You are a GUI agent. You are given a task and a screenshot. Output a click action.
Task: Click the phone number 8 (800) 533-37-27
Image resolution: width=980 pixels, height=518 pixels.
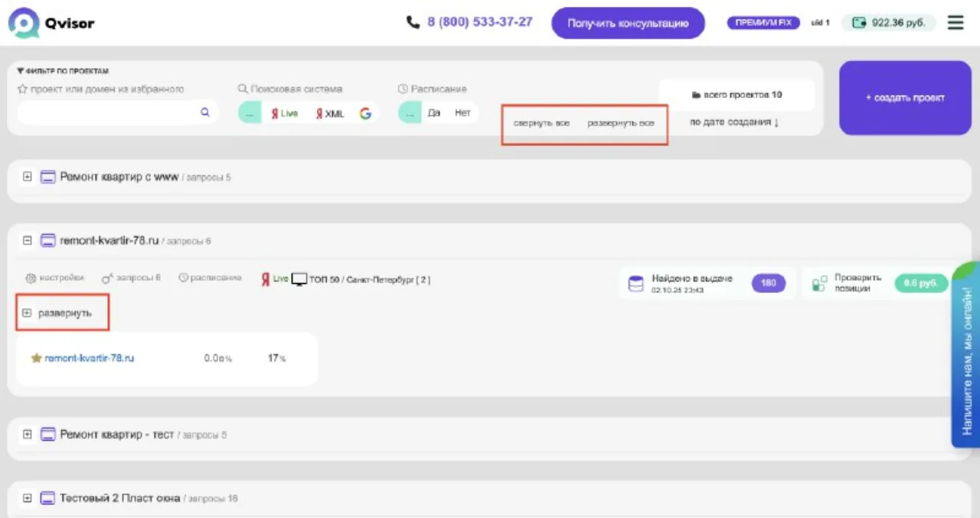(480, 22)
